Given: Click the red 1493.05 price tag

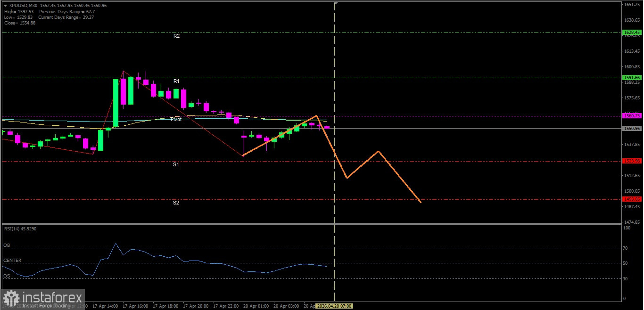Looking at the screenshot, I should 632,199.
